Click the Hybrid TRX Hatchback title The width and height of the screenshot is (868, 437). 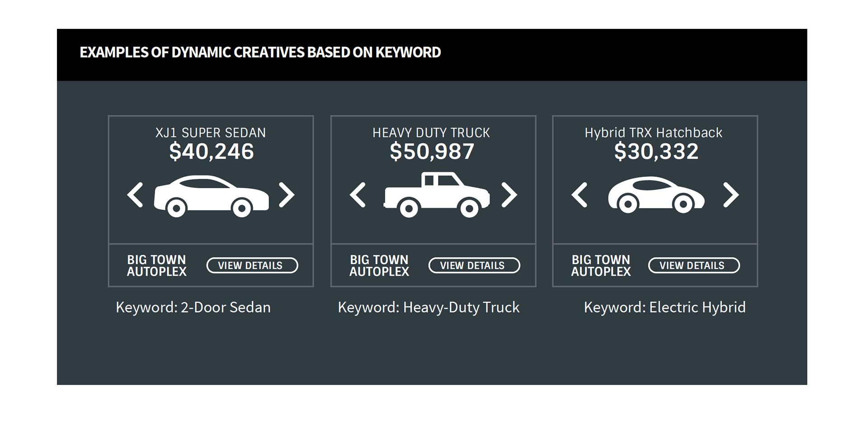tap(653, 133)
